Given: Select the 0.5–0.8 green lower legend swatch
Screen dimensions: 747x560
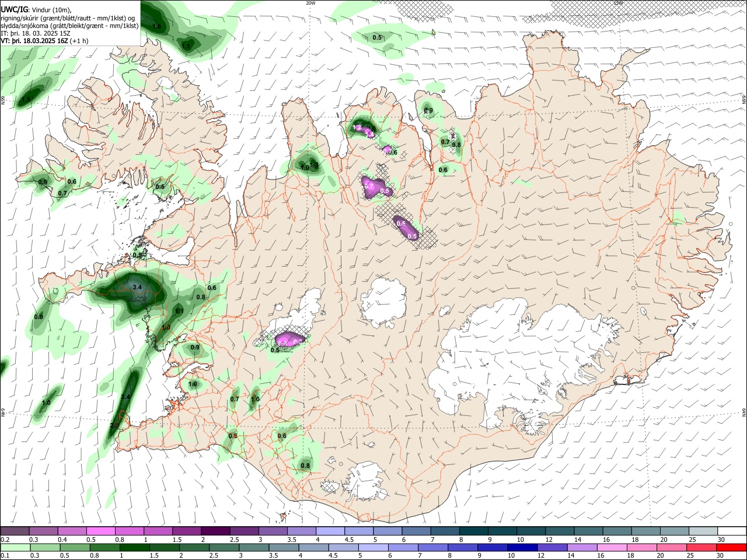Looking at the screenshot, I should [75, 547].
